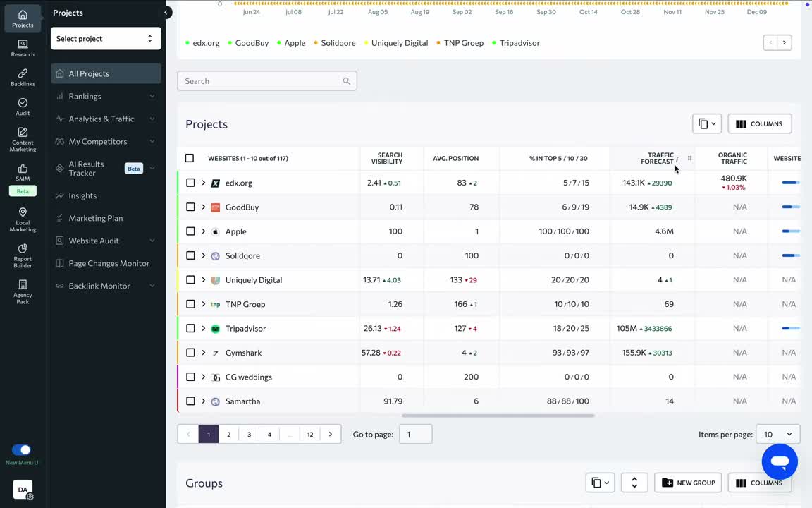Toggle the New Menu UI switch

tap(21, 450)
